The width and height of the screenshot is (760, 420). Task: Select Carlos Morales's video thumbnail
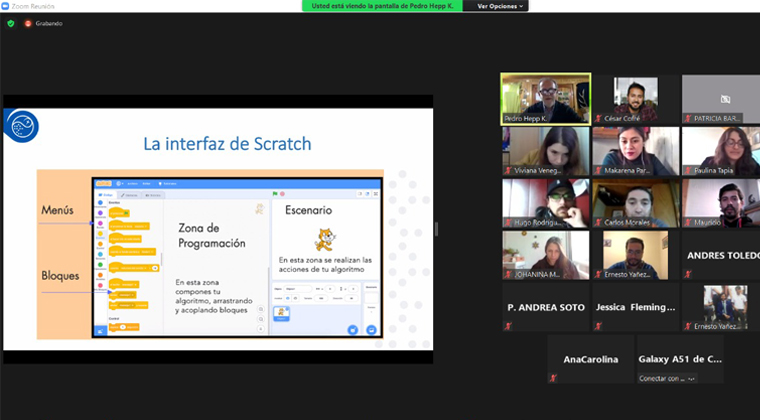(635, 203)
